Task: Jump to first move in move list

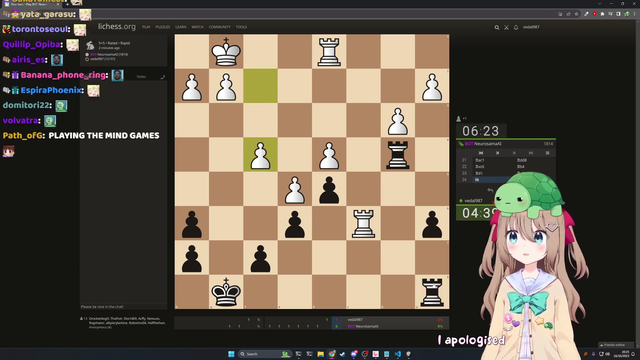Action: (481, 153)
